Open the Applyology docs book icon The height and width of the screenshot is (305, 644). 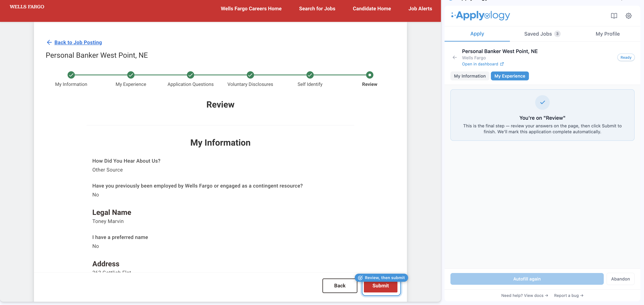pos(614,16)
